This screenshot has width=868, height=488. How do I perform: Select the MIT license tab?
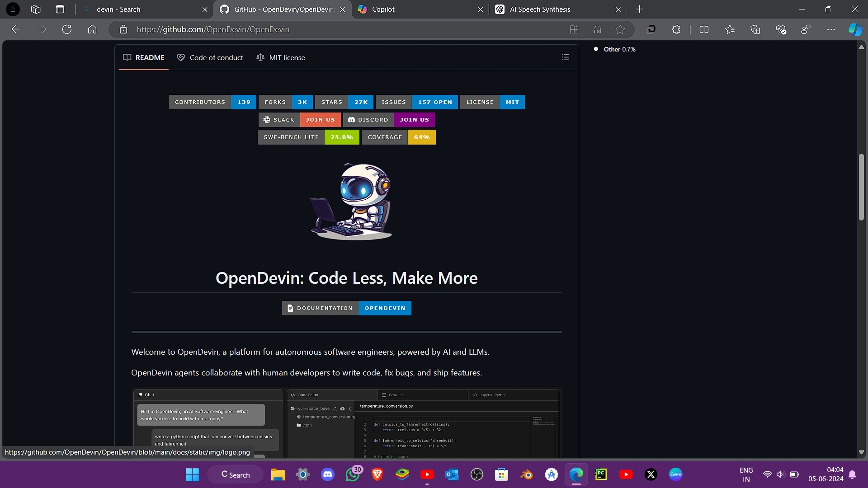click(x=281, y=57)
